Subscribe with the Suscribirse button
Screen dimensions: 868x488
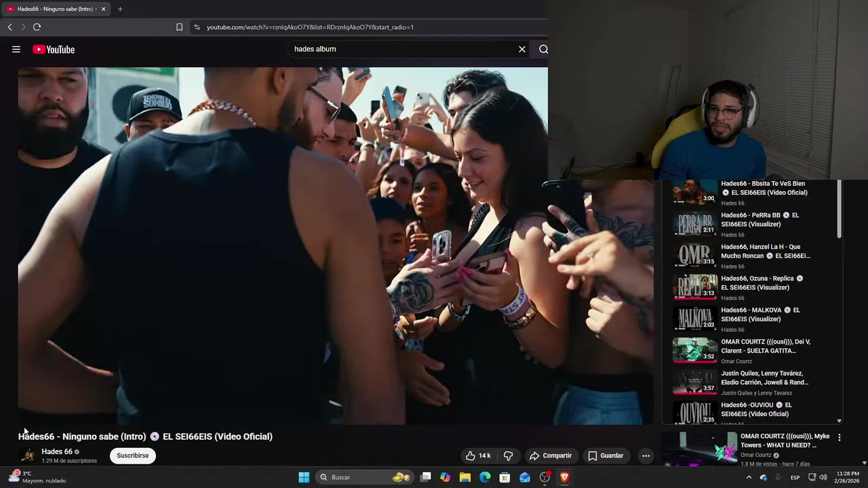click(133, 455)
